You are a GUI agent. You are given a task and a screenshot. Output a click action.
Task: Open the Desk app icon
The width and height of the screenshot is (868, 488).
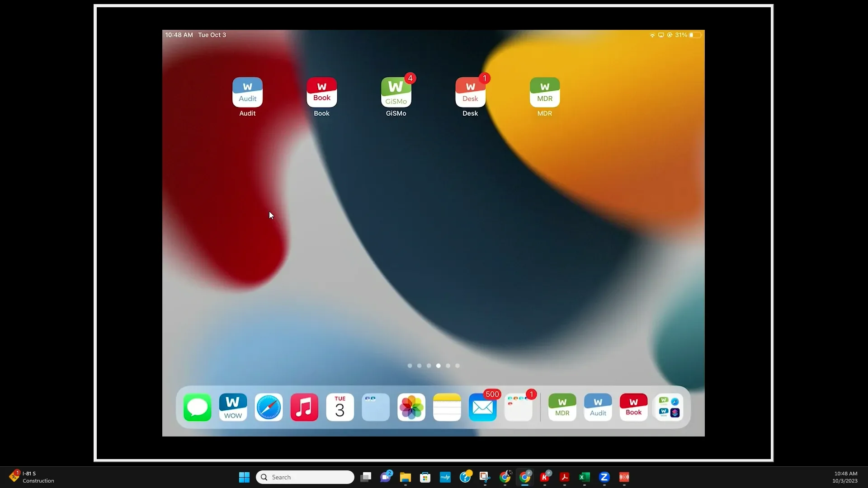tap(470, 92)
